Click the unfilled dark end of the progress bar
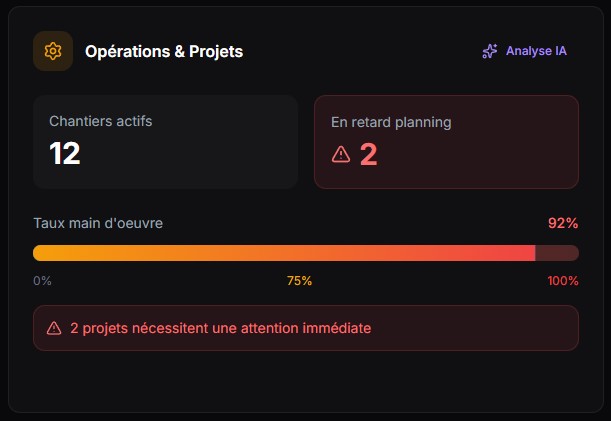The height and width of the screenshot is (421, 611). coord(557,253)
